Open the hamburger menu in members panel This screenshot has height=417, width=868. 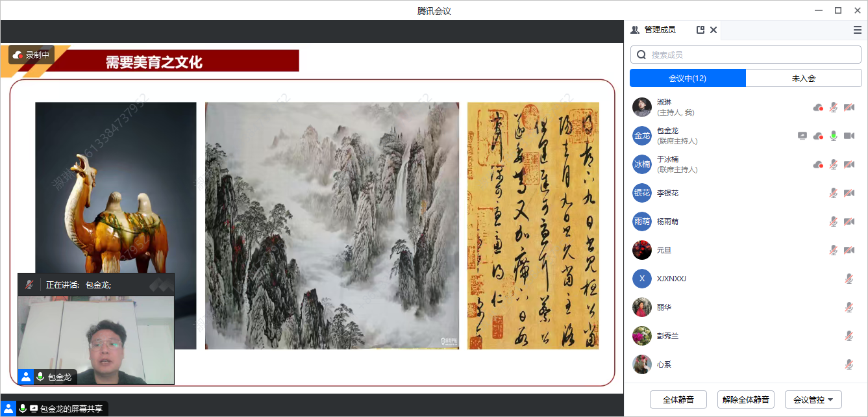coord(857,30)
